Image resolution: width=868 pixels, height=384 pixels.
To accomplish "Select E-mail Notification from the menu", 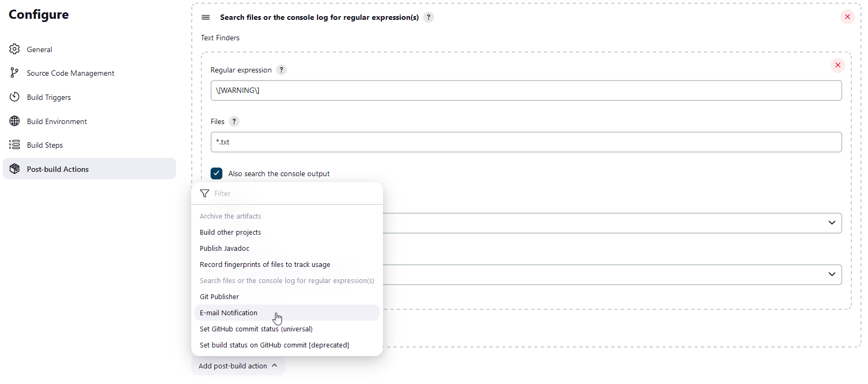I will pyautogui.click(x=229, y=313).
